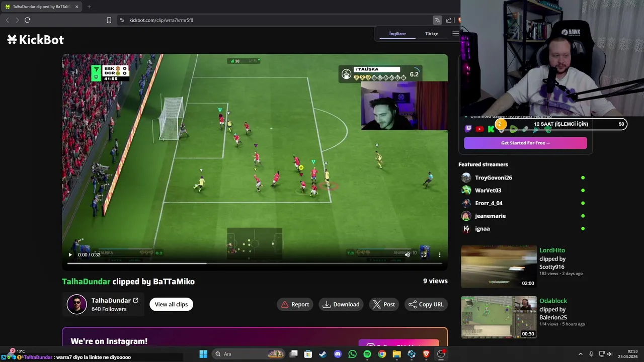This screenshot has width=644, height=362.
Task: Open the TalhaDundar link in the clip title
Action: (86, 282)
